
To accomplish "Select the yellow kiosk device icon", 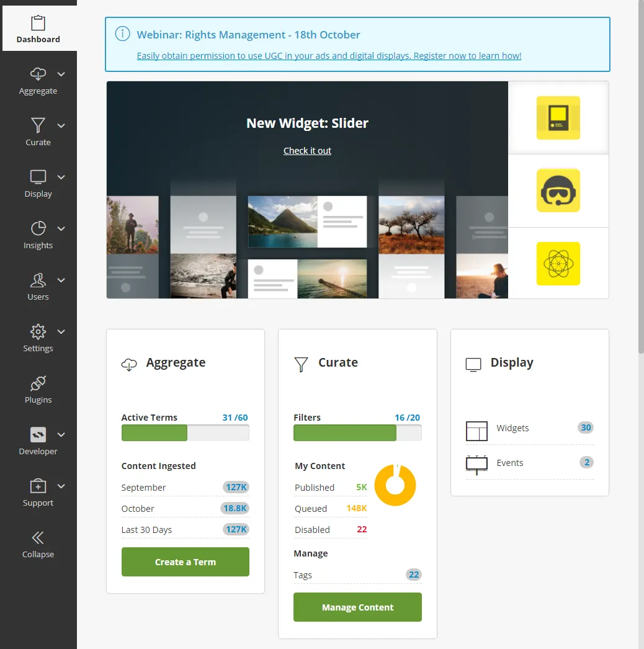I will pos(558,117).
